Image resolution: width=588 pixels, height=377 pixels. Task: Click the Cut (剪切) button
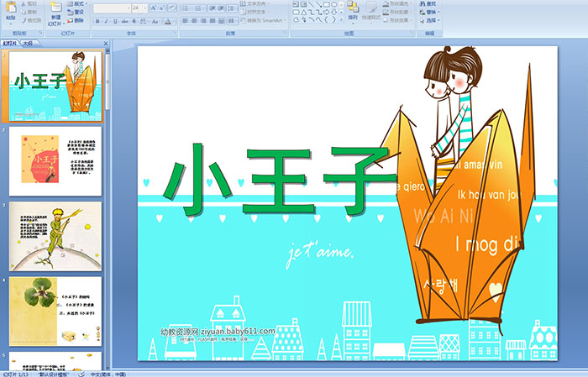(29, 4)
